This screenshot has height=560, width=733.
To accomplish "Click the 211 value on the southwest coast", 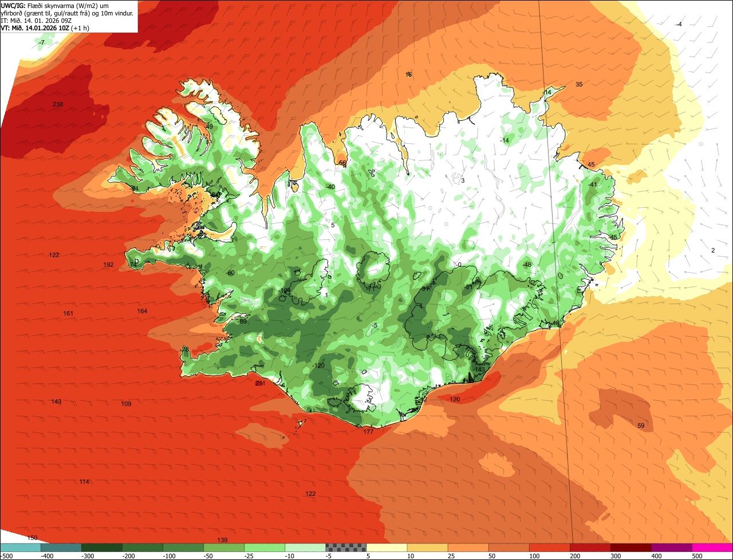I will [x=261, y=383].
